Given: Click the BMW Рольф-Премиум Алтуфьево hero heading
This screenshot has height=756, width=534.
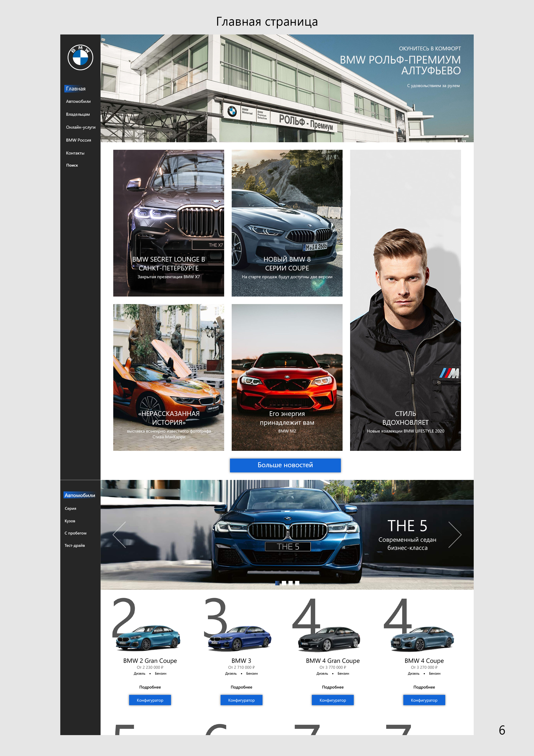Looking at the screenshot, I should (400, 65).
